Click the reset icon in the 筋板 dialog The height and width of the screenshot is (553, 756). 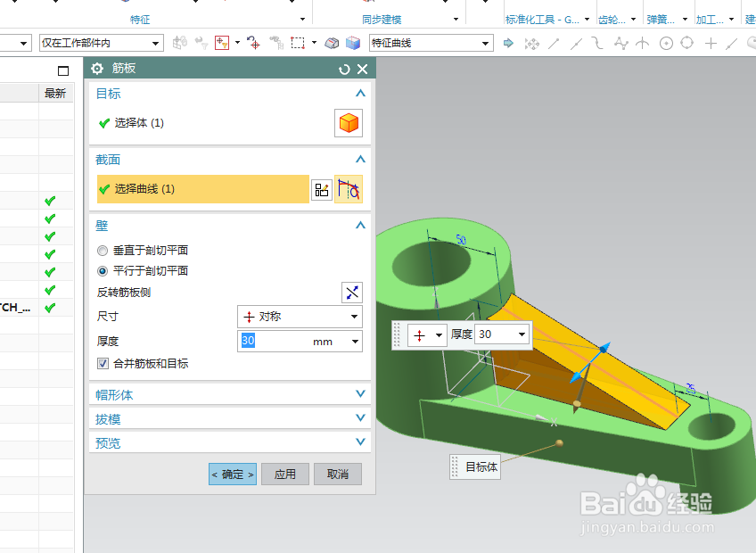point(343,68)
